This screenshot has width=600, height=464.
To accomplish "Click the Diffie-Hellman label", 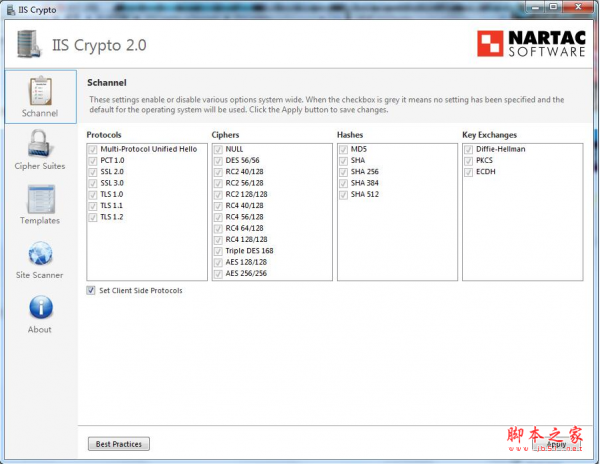I will [x=501, y=149].
